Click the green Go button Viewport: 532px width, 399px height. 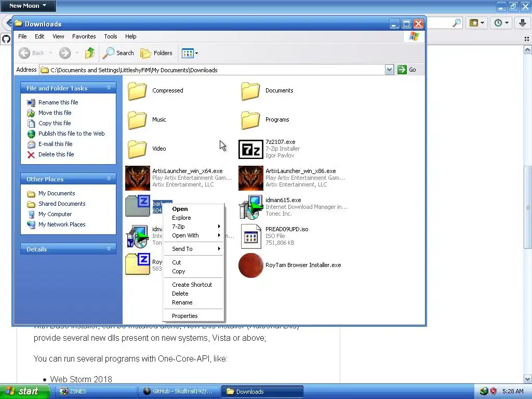(407, 70)
